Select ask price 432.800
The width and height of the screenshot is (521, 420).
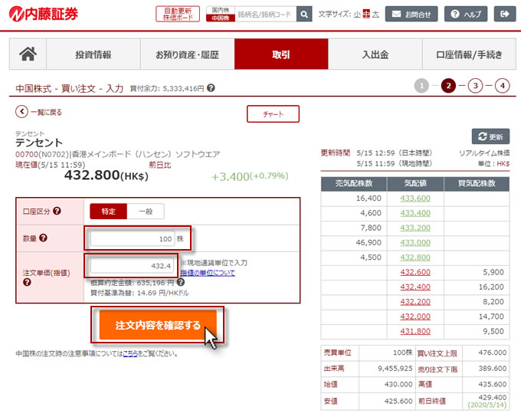click(x=415, y=258)
